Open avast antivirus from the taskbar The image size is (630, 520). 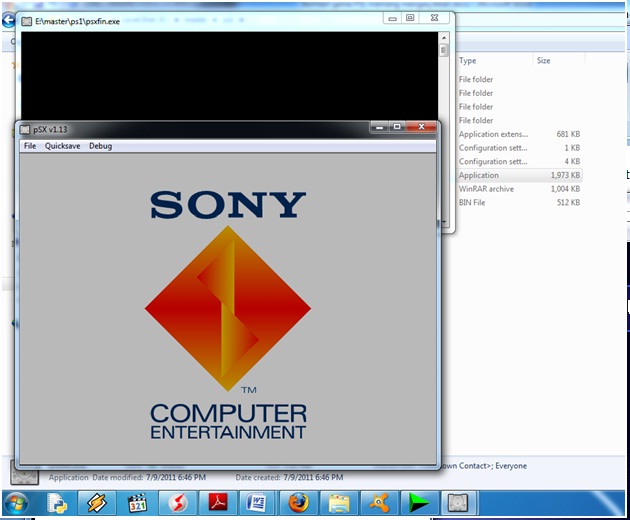378,503
